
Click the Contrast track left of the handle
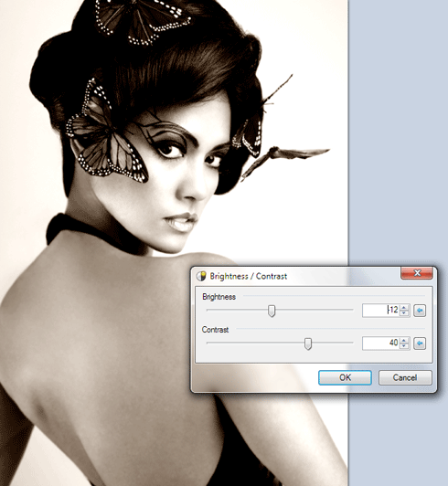click(x=255, y=343)
